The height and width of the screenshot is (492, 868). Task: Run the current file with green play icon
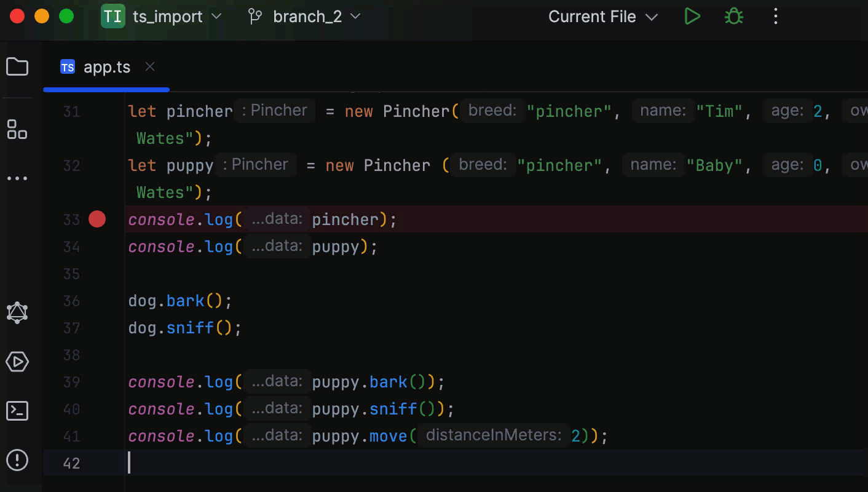click(x=692, y=16)
